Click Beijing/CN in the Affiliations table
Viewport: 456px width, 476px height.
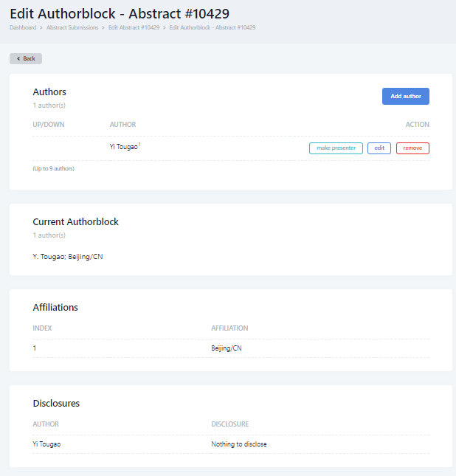coord(227,348)
